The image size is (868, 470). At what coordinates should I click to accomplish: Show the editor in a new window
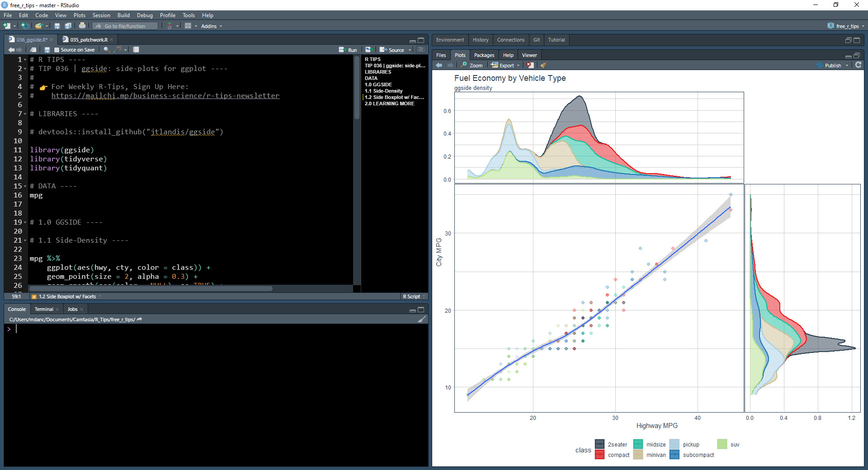tap(33, 50)
